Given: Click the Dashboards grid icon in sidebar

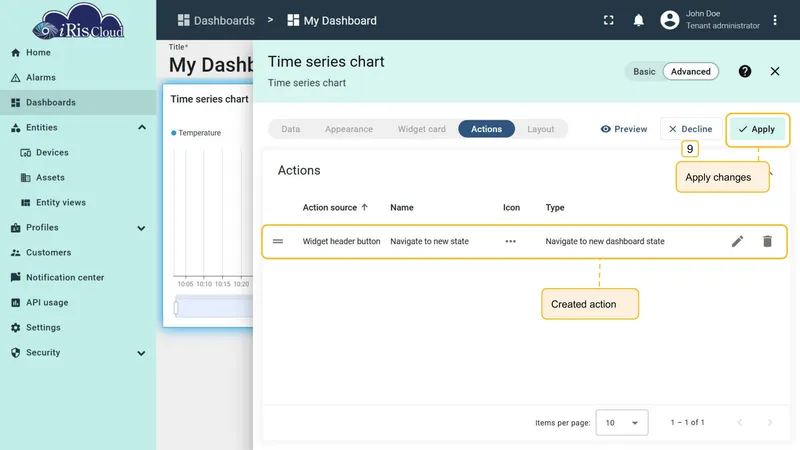Looking at the screenshot, I should point(16,103).
